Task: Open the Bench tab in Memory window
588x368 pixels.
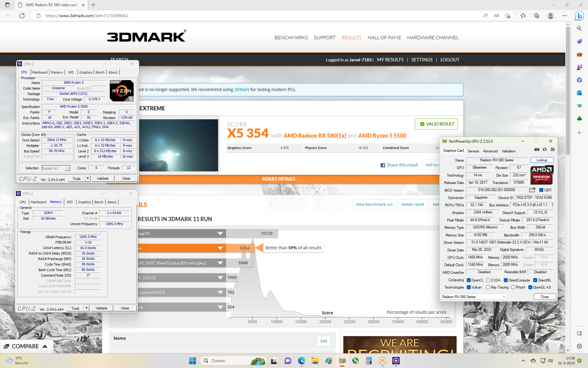Action: point(99,202)
